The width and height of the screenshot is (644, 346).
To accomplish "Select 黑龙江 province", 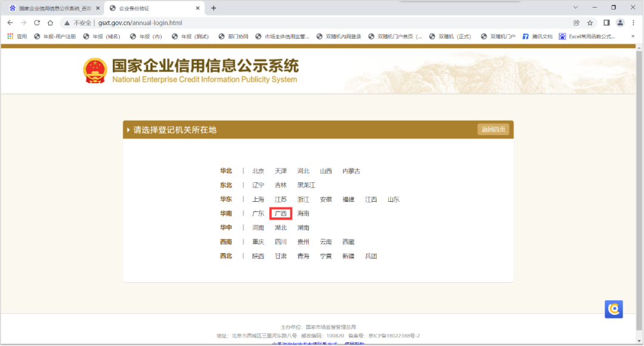I will click(306, 185).
